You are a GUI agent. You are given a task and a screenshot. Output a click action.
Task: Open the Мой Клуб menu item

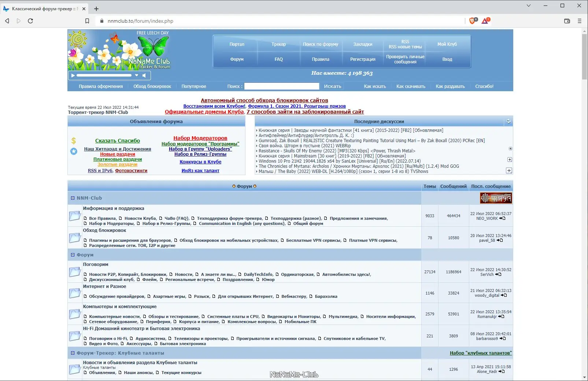coord(447,44)
